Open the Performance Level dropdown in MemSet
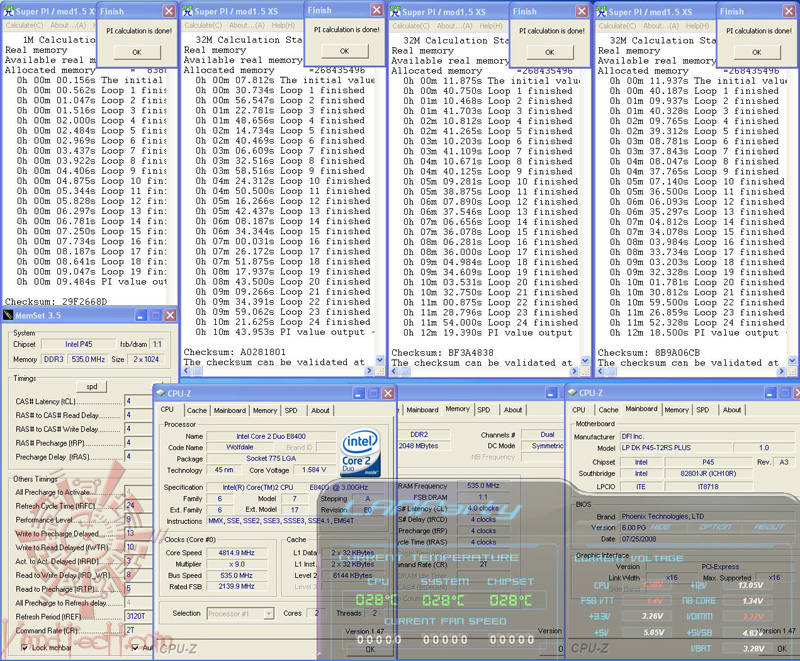The image size is (800, 661). pyautogui.click(x=138, y=519)
